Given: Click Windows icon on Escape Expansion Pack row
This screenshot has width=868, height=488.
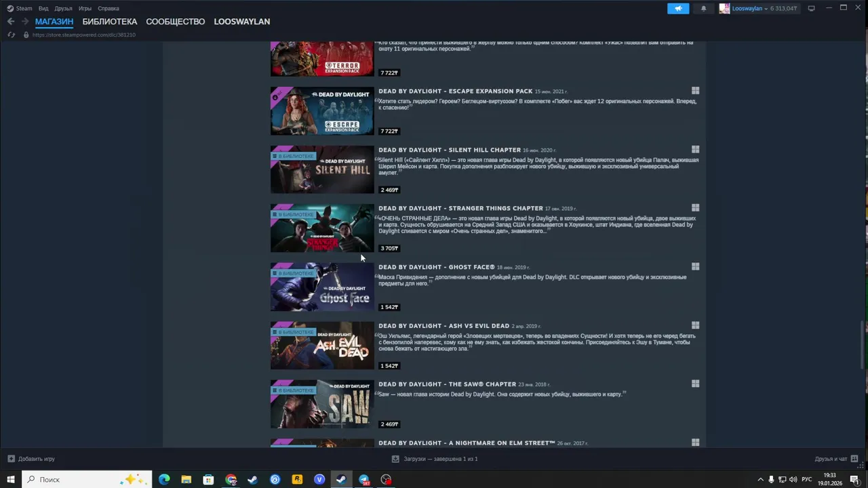Looking at the screenshot, I should 695,91.
